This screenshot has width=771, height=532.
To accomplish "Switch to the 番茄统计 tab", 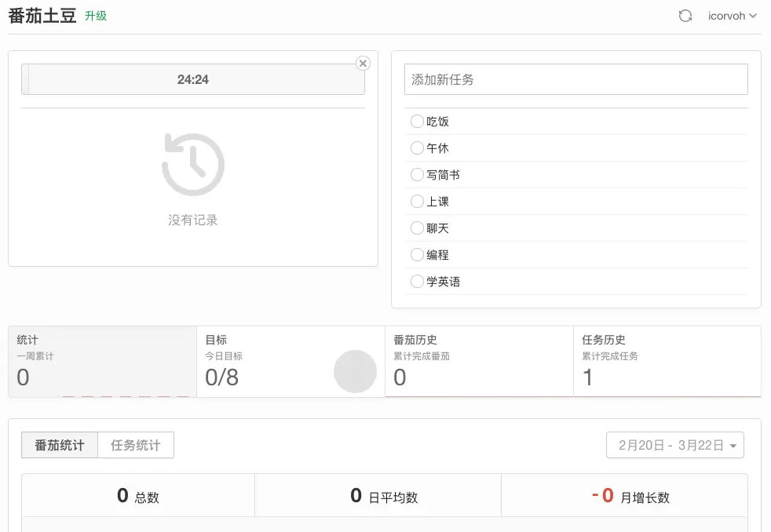I will coord(60,445).
